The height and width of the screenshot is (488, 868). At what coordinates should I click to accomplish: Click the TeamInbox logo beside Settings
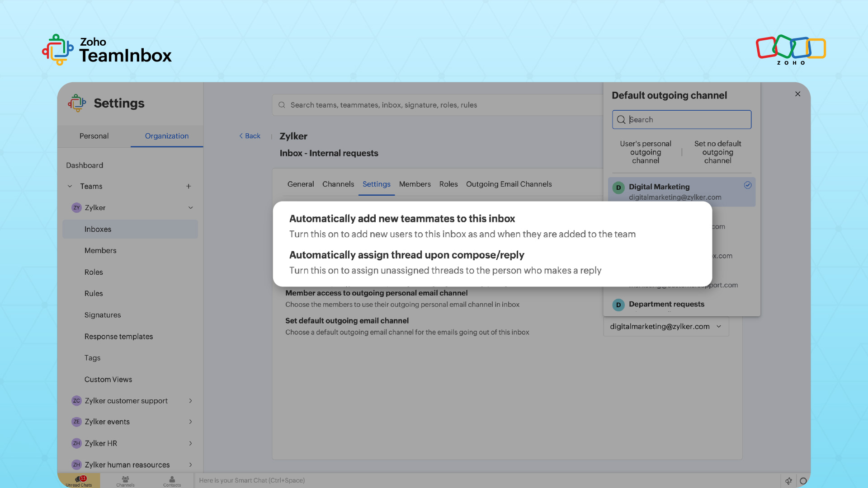pos(77,103)
